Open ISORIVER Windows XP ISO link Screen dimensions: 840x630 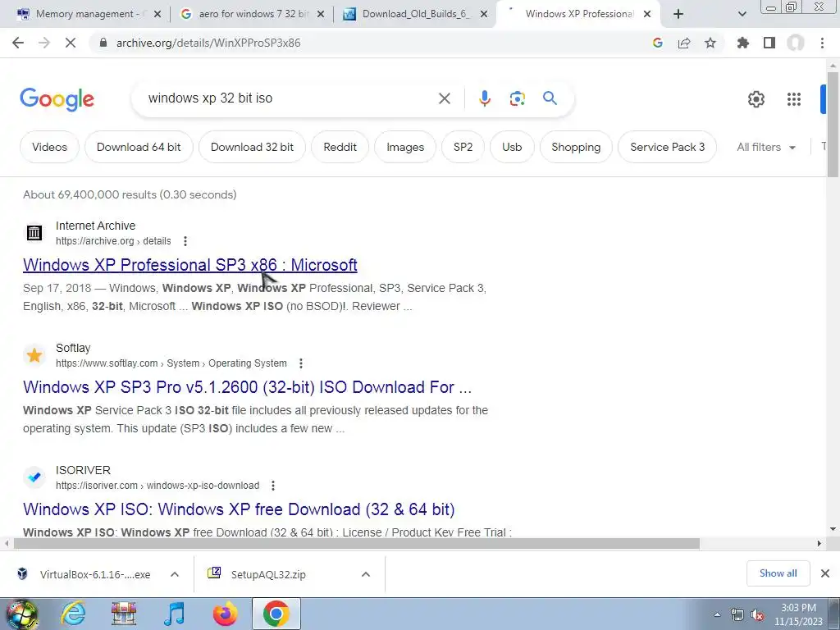pos(239,509)
